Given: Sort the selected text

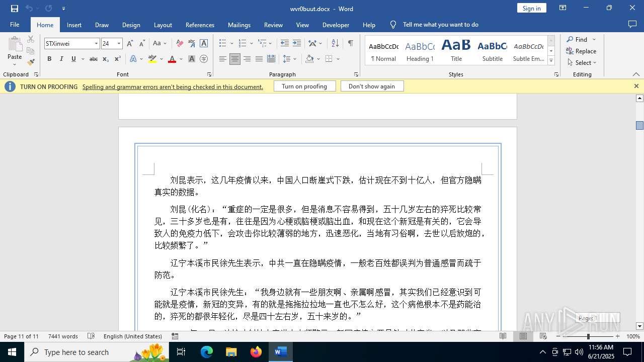Looking at the screenshot, I should click(335, 43).
